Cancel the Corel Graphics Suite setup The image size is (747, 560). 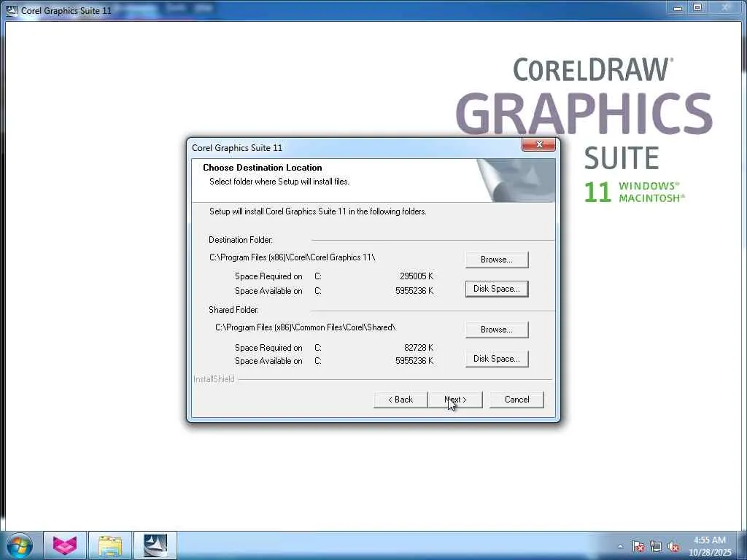coord(516,400)
